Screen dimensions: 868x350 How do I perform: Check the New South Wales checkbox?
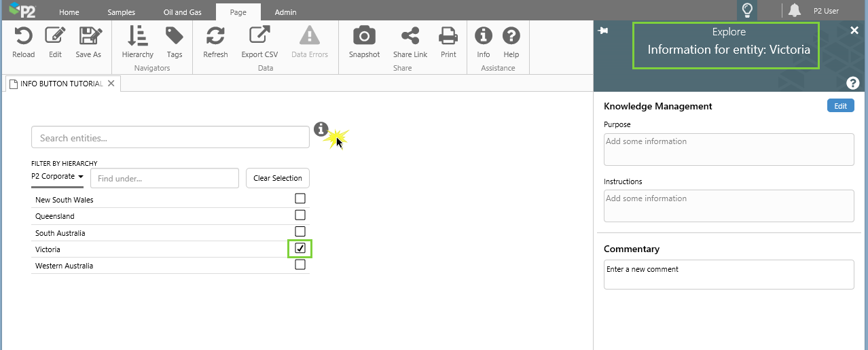coord(300,198)
